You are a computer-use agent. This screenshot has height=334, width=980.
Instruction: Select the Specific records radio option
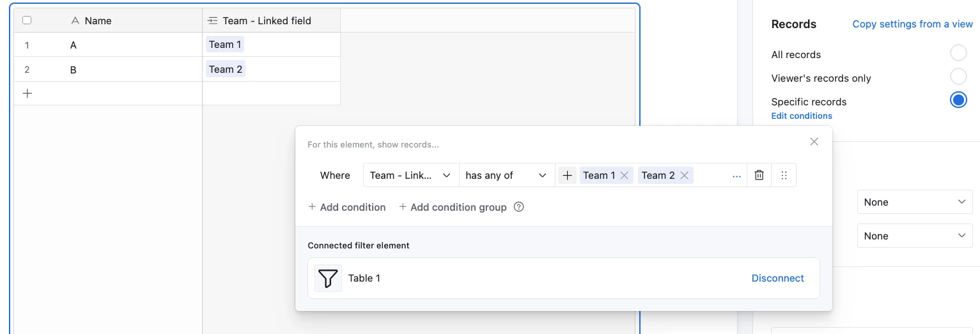coord(958,100)
